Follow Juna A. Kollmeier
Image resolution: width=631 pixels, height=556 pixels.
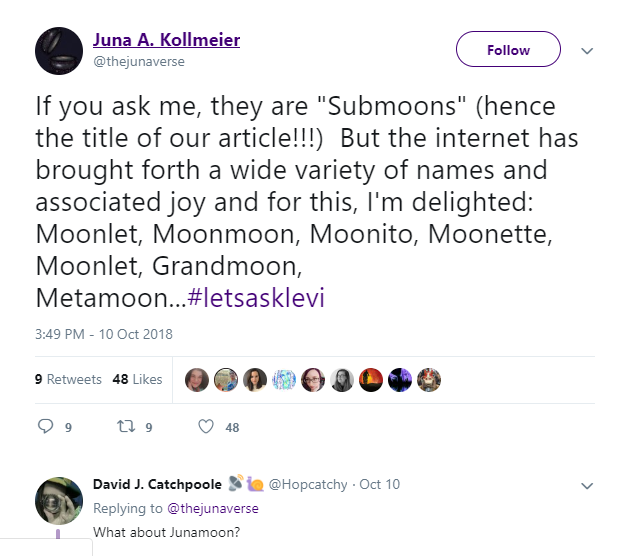tap(508, 50)
